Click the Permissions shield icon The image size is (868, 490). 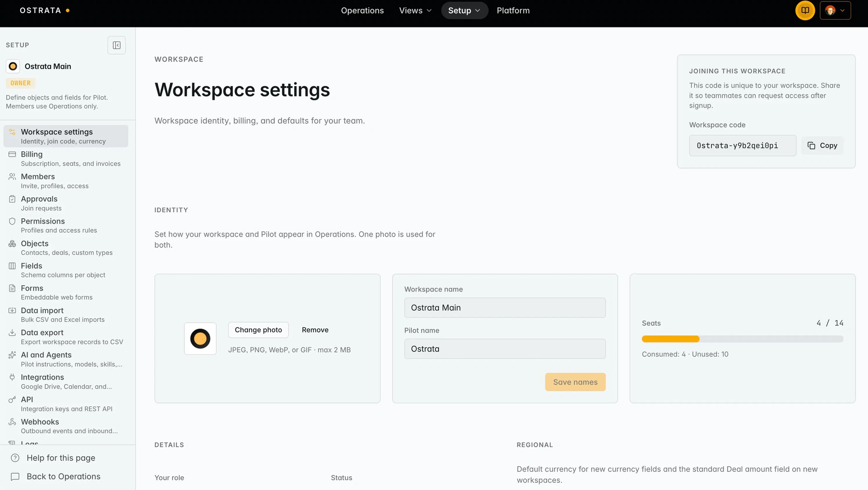(12, 221)
